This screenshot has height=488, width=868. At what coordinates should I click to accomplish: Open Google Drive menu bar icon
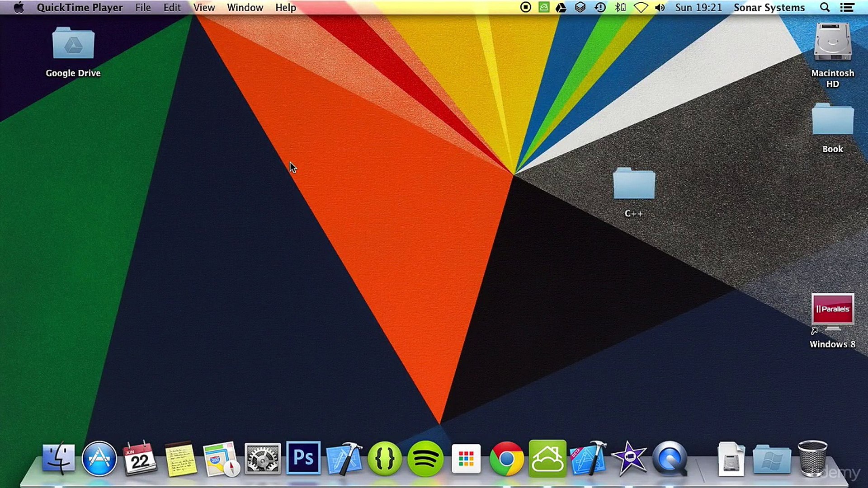click(x=561, y=8)
